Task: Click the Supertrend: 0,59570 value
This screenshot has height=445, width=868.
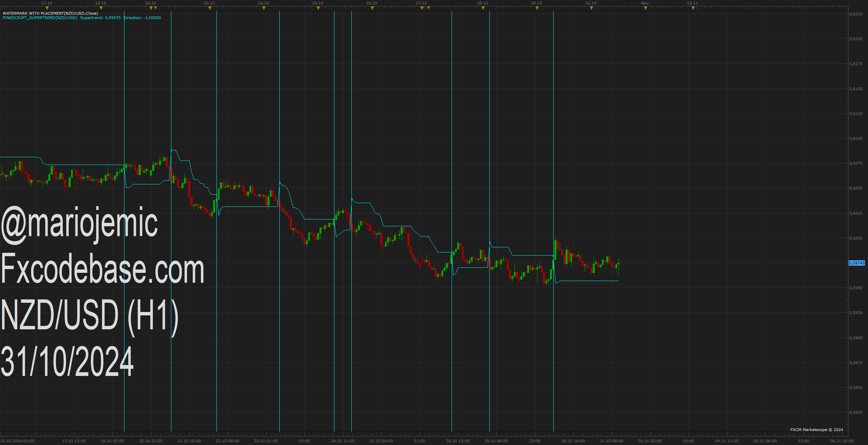Action: (100, 18)
